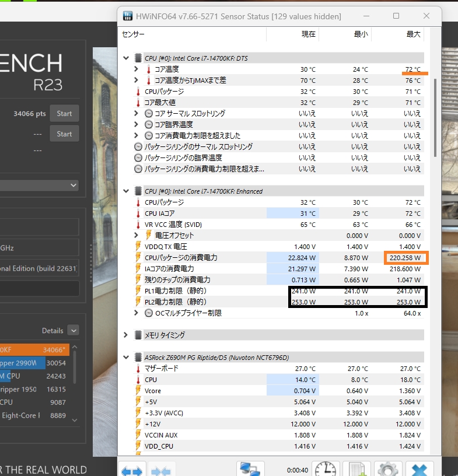
Task: Select the Eight-Core 8889 ranking entry
Action: pos(34,415)
